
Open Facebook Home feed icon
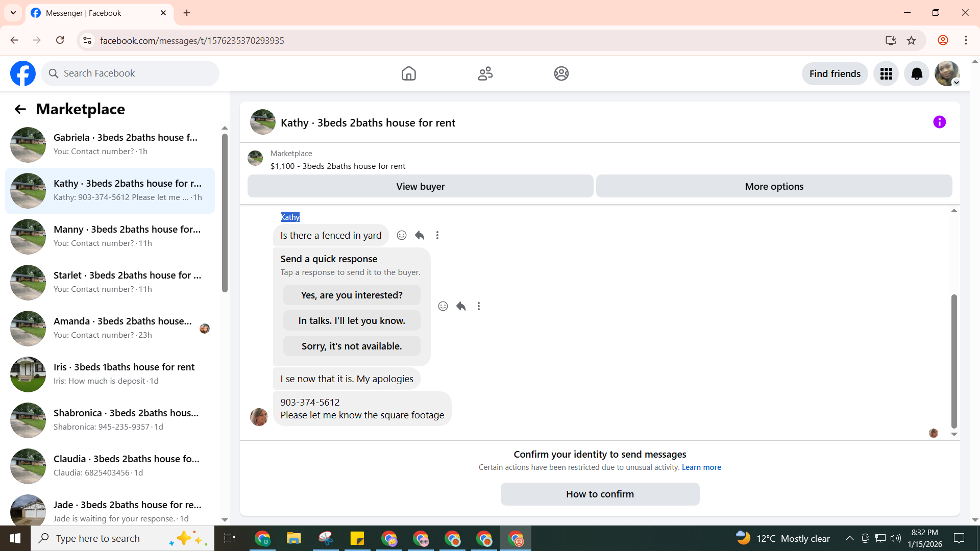pos(408,73)
